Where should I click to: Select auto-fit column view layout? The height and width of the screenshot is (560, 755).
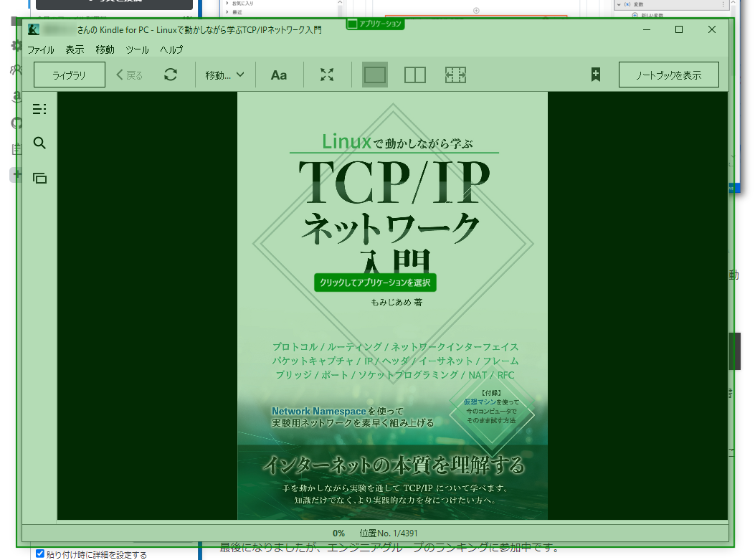(x=455, y=75)
